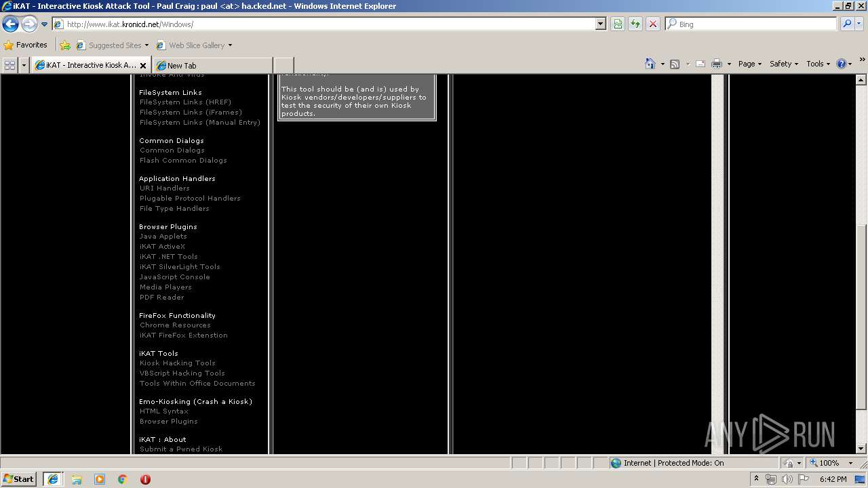Switch to the iKAT - Interactive Kiosk tab
The image size is (868, 488).
point(85,65)
